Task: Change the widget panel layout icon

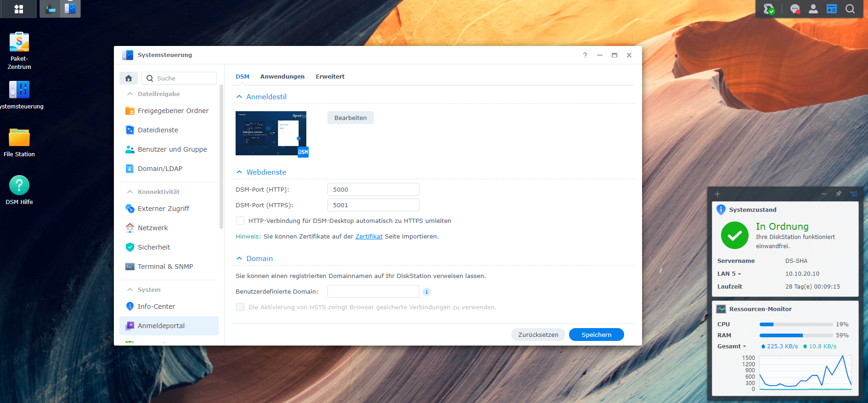Action: click(x=853, y=194)
